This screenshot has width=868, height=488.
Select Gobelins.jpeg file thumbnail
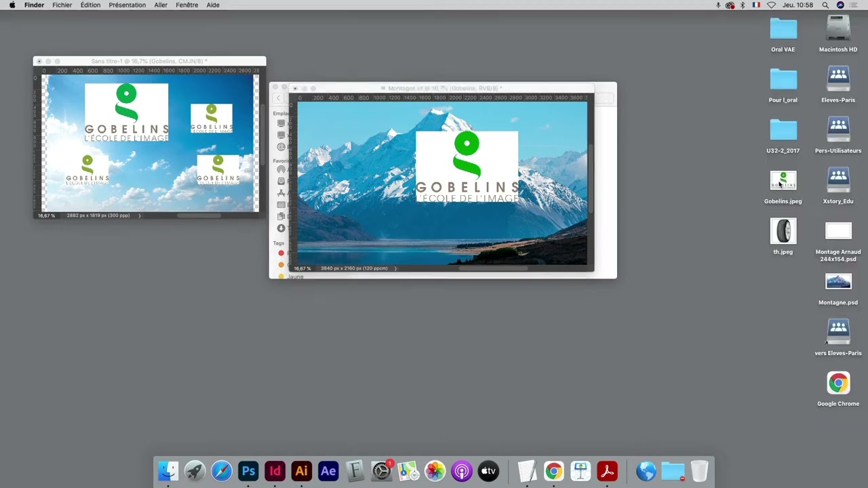783,180
